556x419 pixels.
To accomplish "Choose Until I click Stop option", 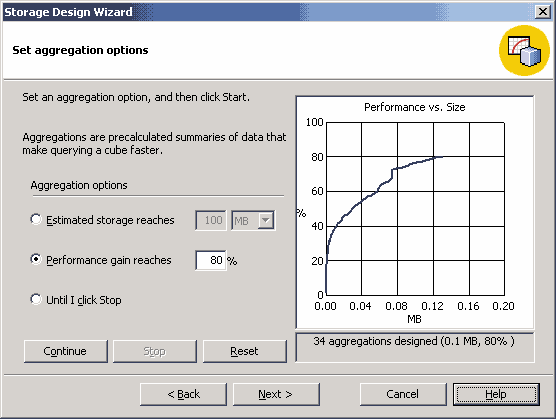I will (36, 300).
